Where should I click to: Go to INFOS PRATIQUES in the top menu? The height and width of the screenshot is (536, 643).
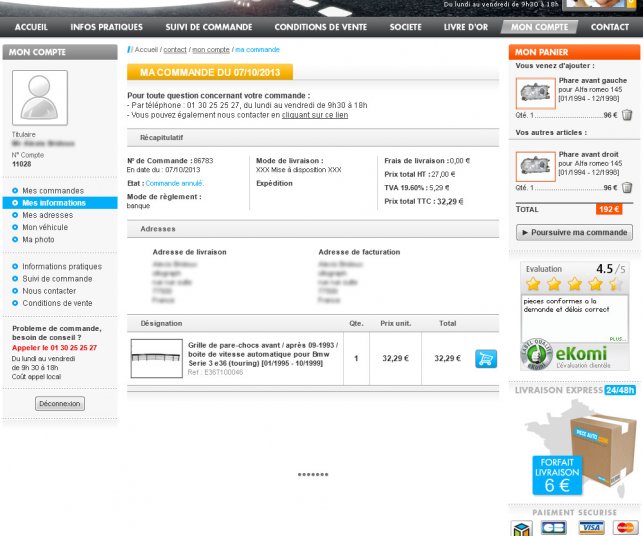point(107,27)
